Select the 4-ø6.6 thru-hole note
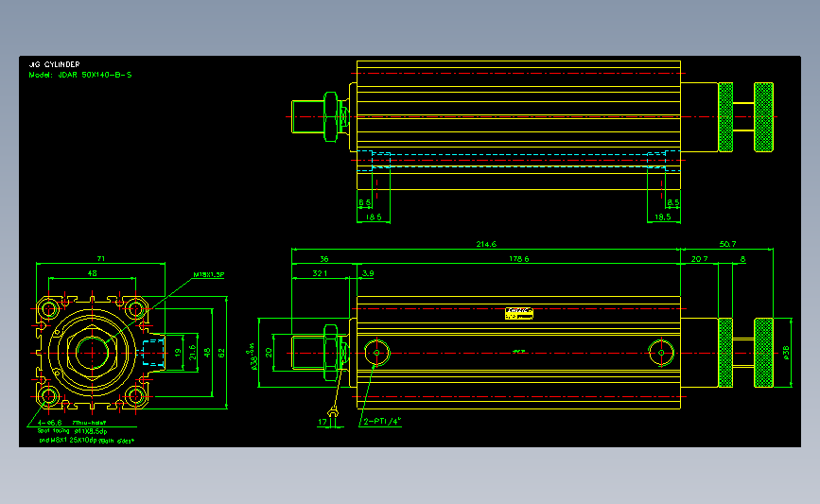Image resolution: width=820 pixels, height=504 pixels. pos(72,423)
